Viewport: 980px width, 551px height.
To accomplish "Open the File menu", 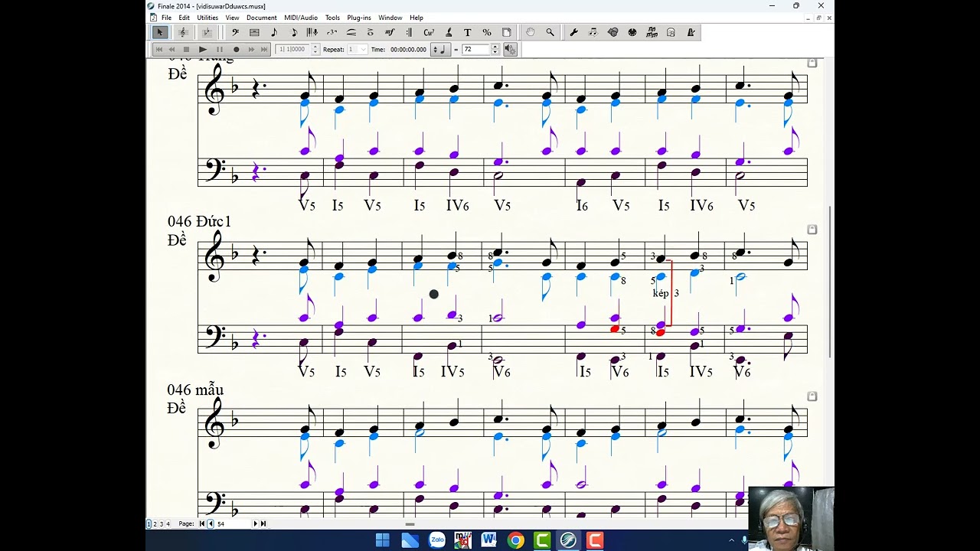I will (166, 18).
